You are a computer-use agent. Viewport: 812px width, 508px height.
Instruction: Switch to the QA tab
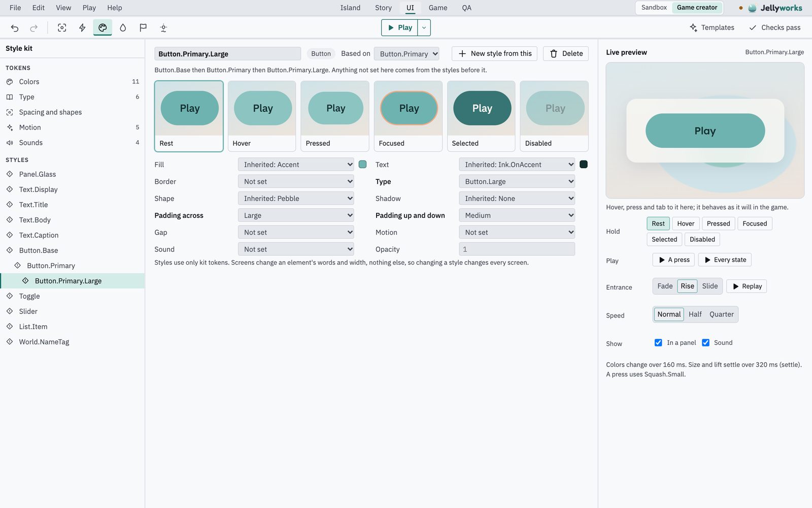[x=466, y=8]
